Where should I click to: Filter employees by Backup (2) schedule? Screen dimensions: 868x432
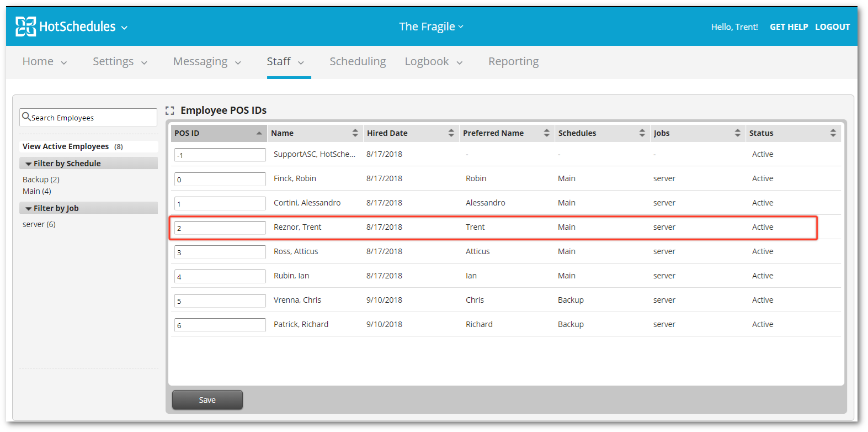point(41,180)
